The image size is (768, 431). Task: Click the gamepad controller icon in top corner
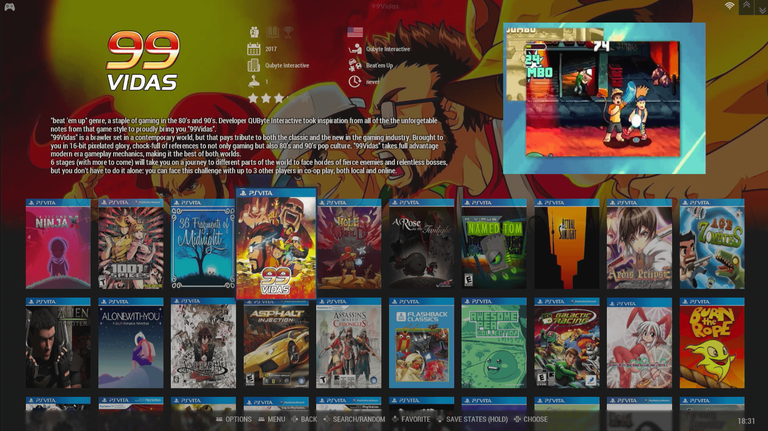click(9, 7)
